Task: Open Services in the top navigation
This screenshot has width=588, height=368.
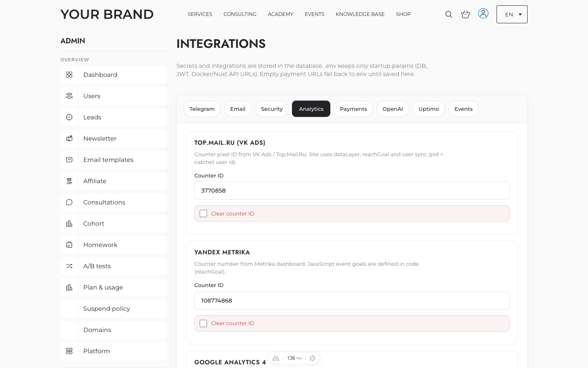Action: (x=200, y=14)
